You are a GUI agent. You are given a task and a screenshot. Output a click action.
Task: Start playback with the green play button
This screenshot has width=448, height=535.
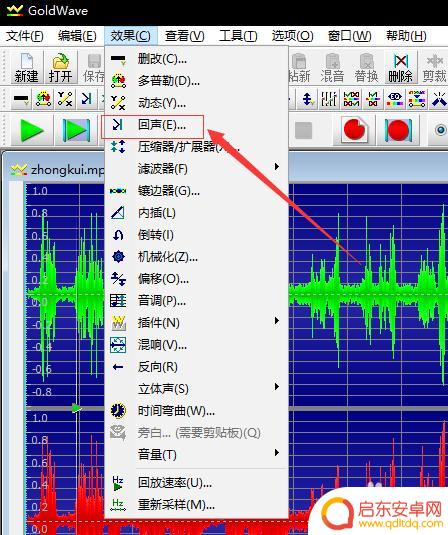point(32,130)
